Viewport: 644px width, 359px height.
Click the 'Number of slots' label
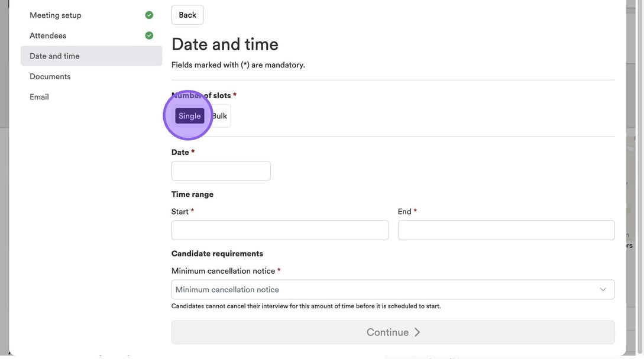201,95
